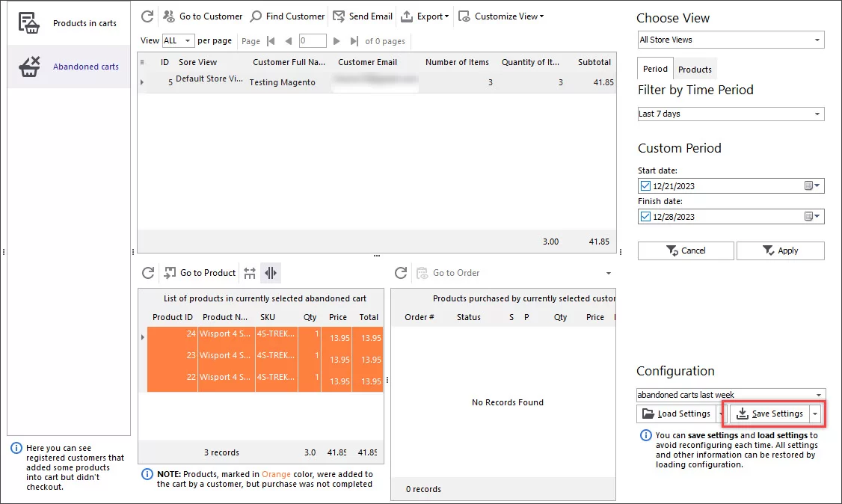
Task: Expand the cart row for Testing Magento
Action: 142,82
